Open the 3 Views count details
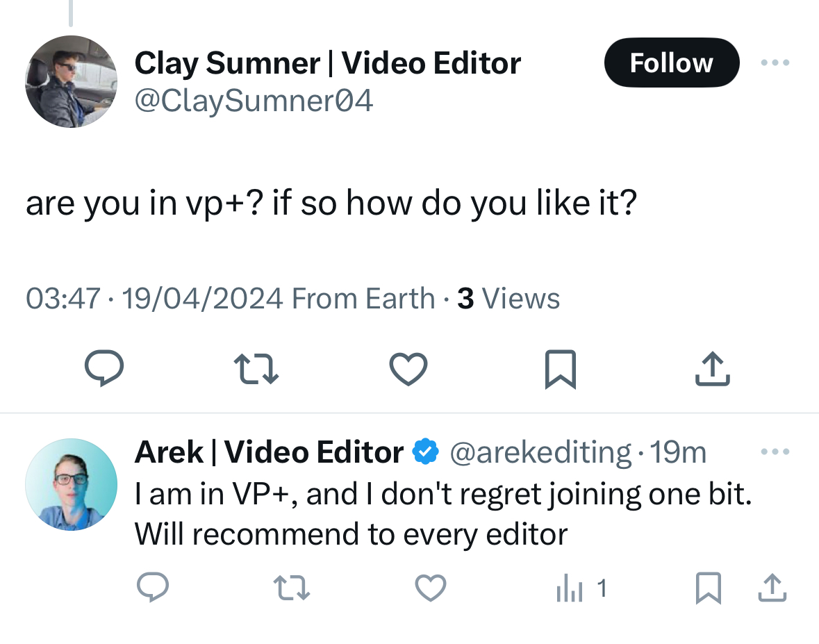Image resolution: width=819 pixels, height=644 pixels. [x=508, y=299]
